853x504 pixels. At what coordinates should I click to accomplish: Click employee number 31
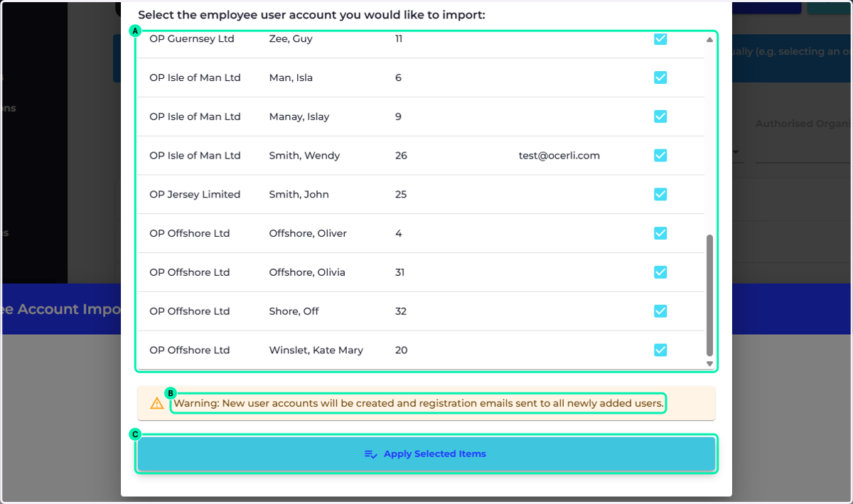pos(399,272)
